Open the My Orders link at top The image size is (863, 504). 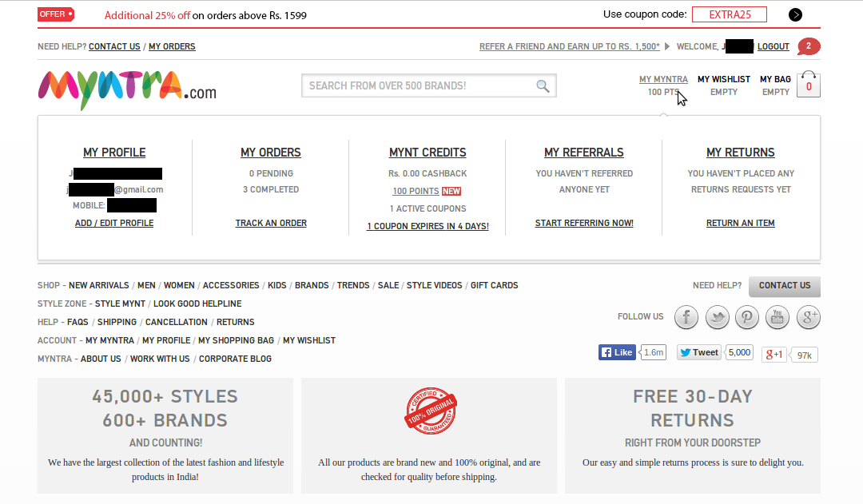(172, 47)
